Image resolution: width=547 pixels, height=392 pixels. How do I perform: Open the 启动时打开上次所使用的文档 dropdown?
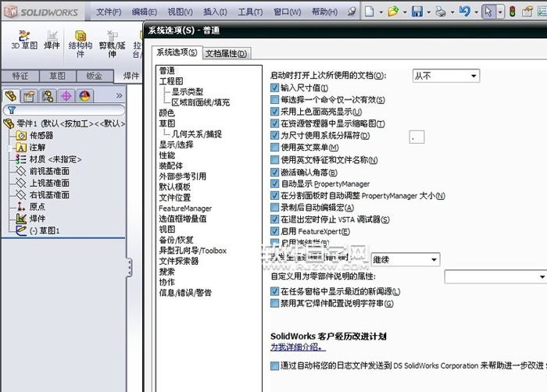click(446, 76)
